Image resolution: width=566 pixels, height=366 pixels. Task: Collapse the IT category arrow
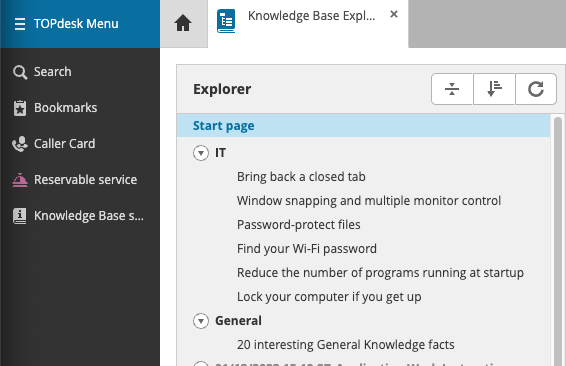[201, 153]
